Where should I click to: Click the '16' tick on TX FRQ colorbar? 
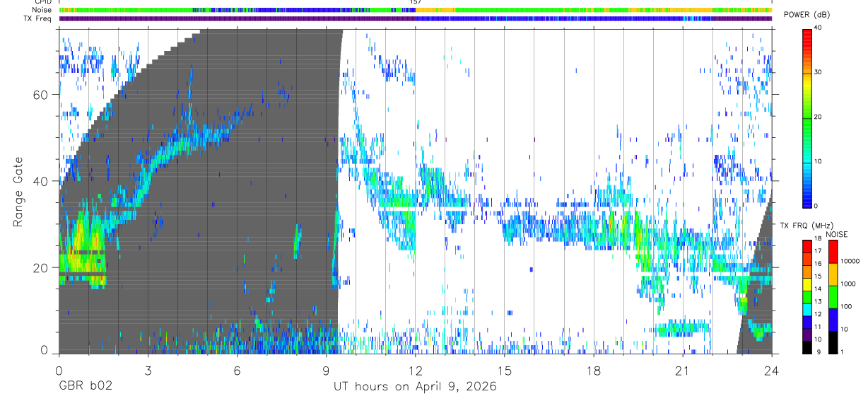pos(819,265)
